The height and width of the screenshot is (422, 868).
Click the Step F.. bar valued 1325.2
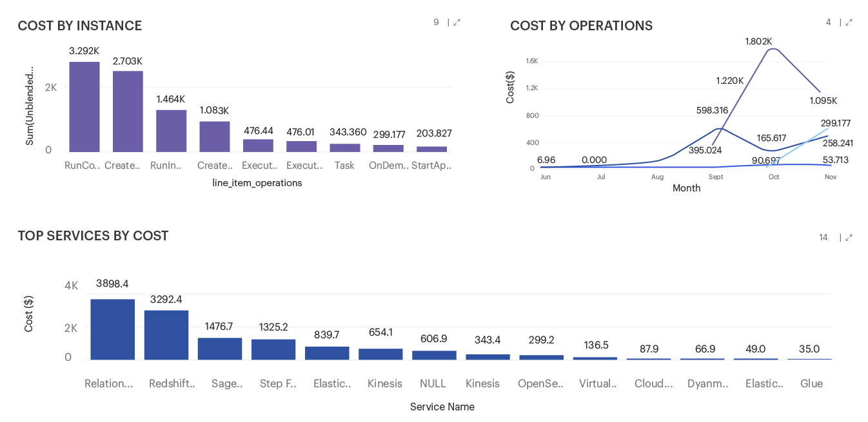point(273,349)
